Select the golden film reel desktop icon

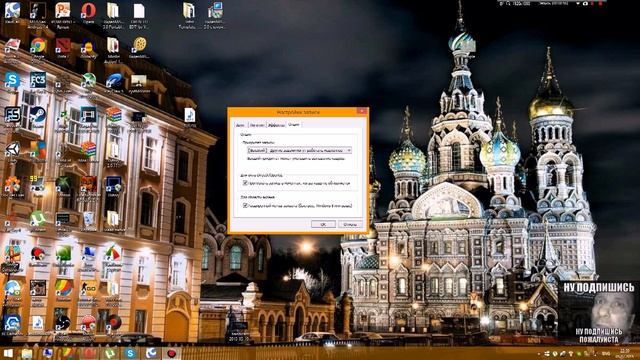[x=139, y=44]
